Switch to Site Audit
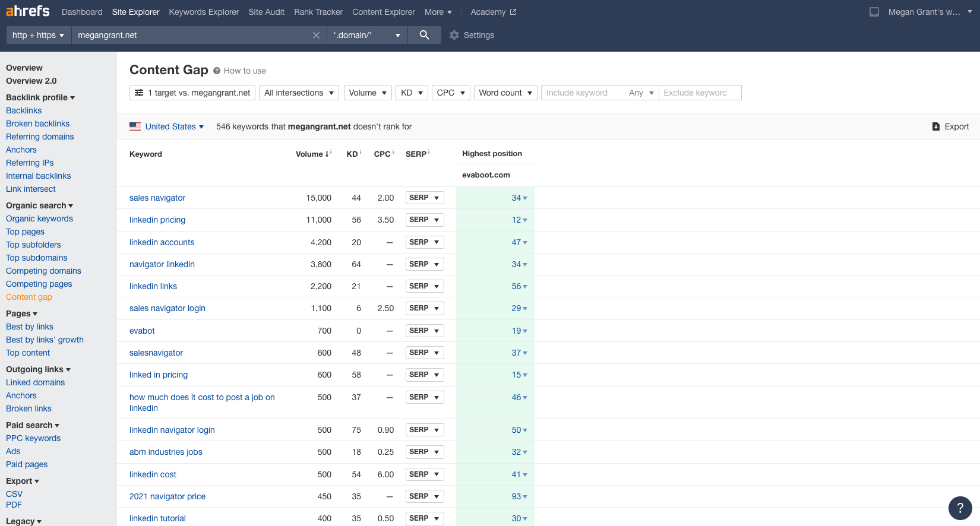 266,12
